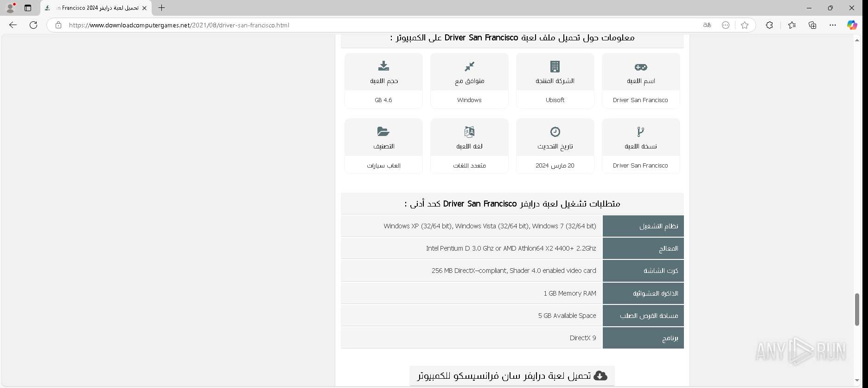Click the 'نظام التشغيل' row header
Viewport: 868px width, 388px height.
tap(643, 226)
